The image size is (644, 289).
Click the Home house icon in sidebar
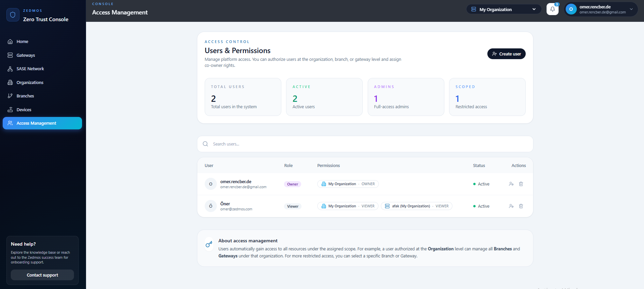coord(10,42)
